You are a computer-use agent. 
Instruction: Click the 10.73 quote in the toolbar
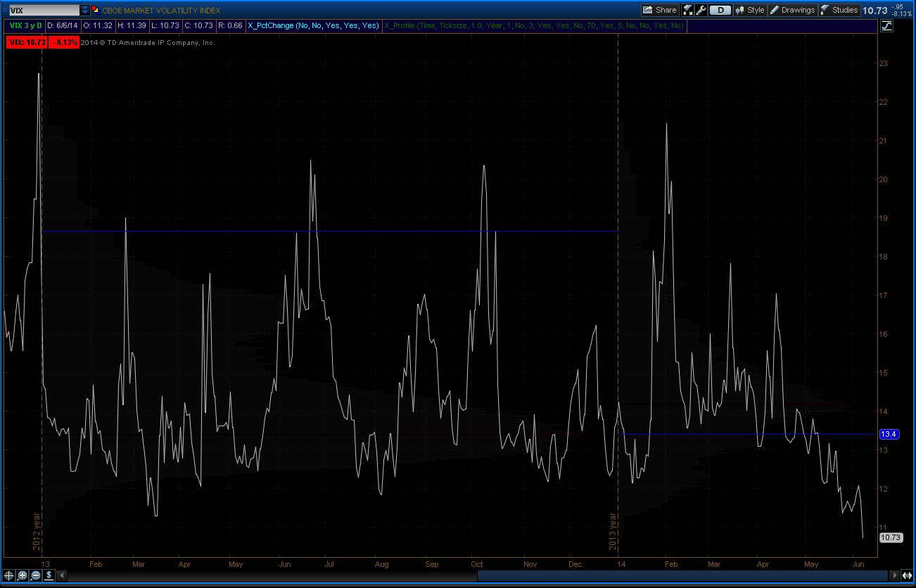[875, 10]
